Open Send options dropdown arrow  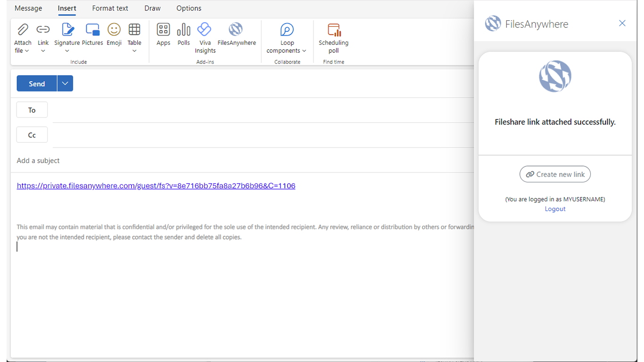click(x=65, y=83)
